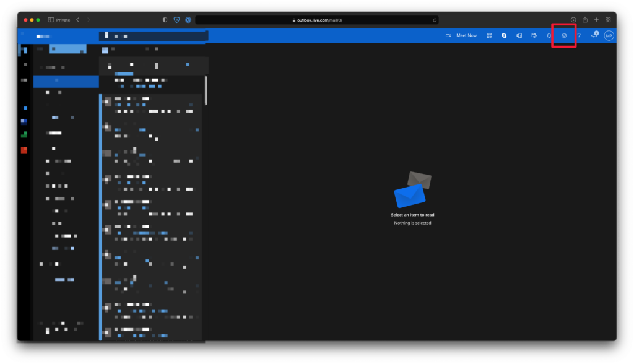634x364 pixels.
Task: Open the MP account avatar menu
Action: 609,36
